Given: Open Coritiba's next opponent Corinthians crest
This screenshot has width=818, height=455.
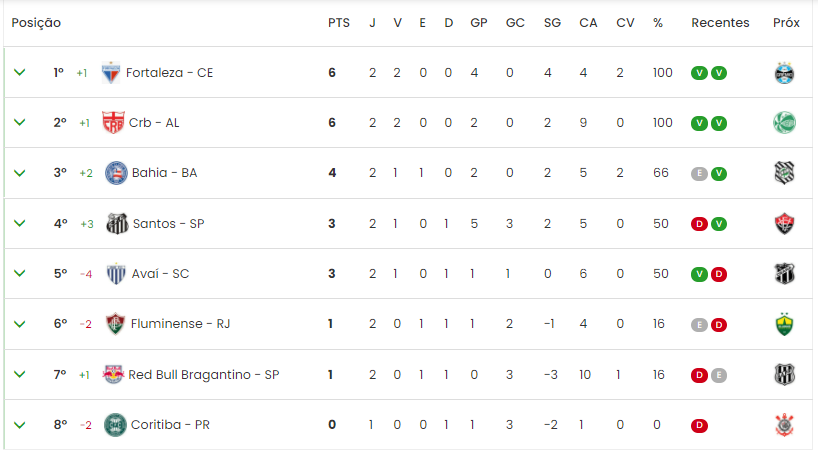Looking at the screenshot, I should pyautogui.click(x=784, y=425).
